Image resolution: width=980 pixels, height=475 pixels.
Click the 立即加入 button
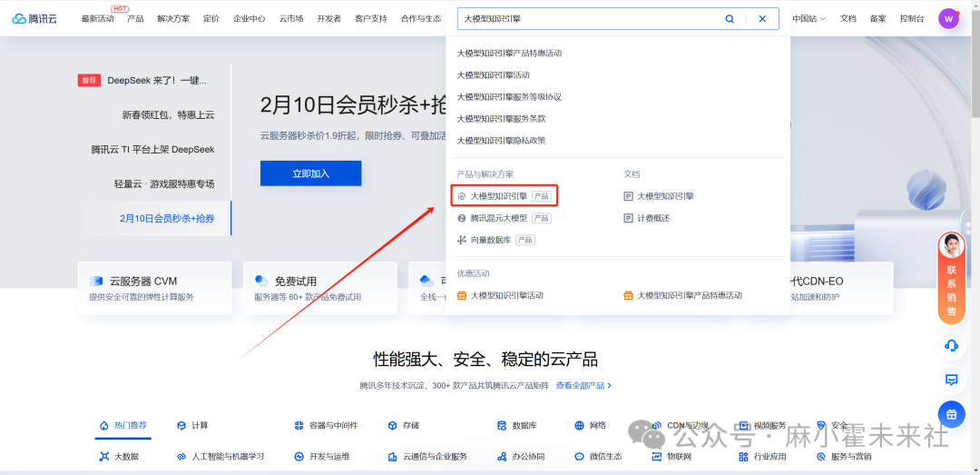[x=310, y=173]
